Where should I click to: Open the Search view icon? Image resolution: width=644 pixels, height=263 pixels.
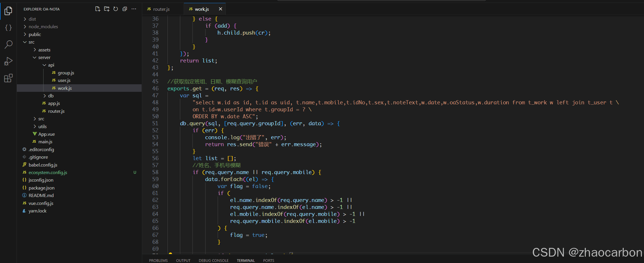coord(8,44)
